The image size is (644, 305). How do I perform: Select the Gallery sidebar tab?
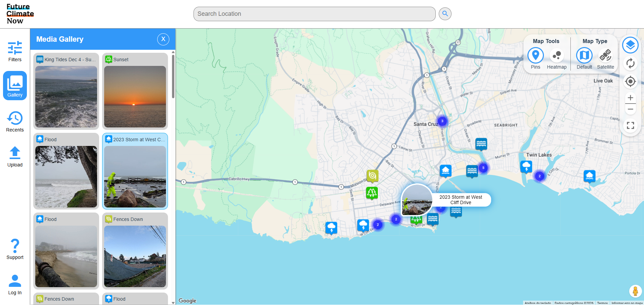(x=15, y=85)
